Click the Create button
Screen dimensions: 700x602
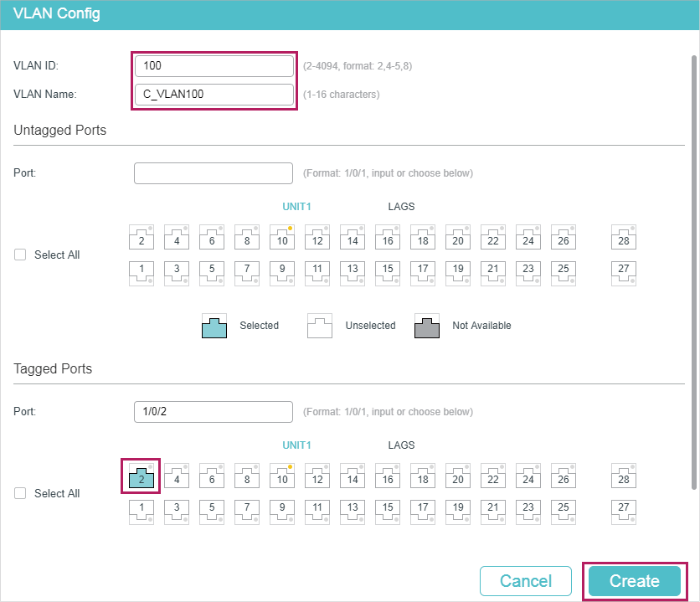[x=635, y=581]
